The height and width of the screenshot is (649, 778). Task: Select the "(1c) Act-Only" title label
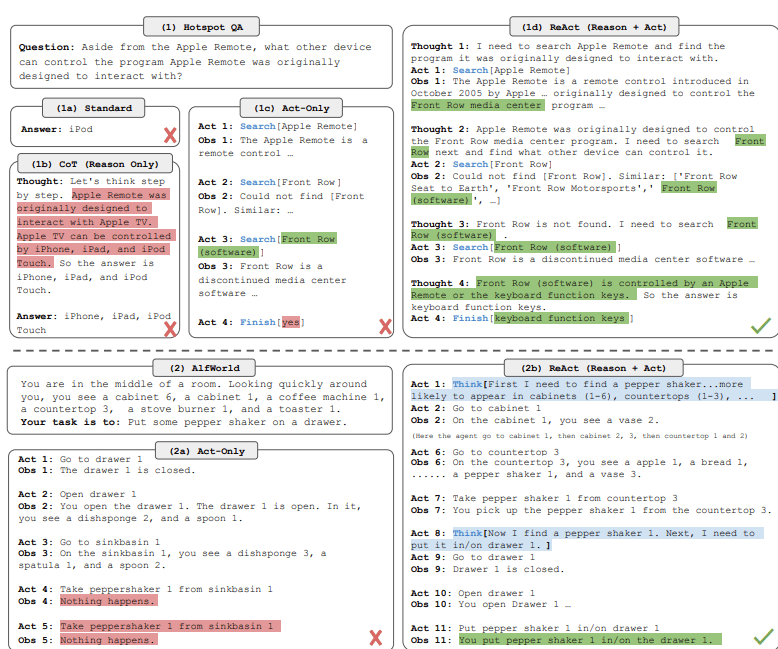(x=291, y=108)
